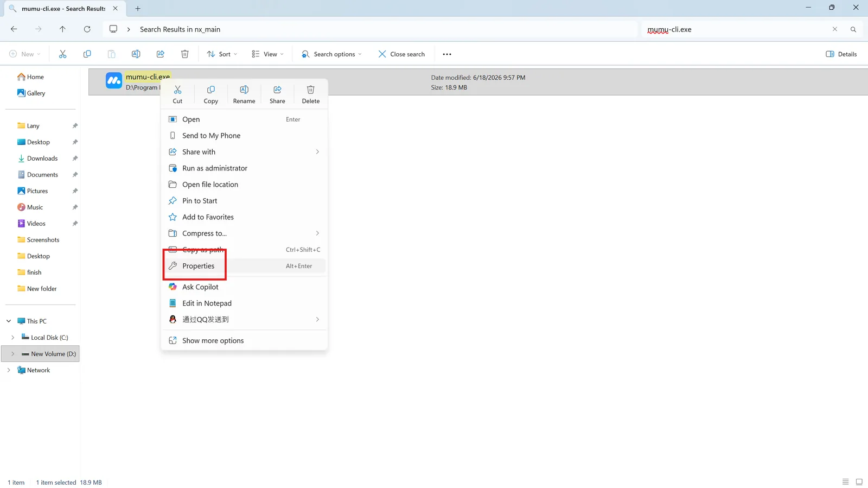Click the toolbar Delete trash icon
The image size is (868, 488).
coord(185,54)
